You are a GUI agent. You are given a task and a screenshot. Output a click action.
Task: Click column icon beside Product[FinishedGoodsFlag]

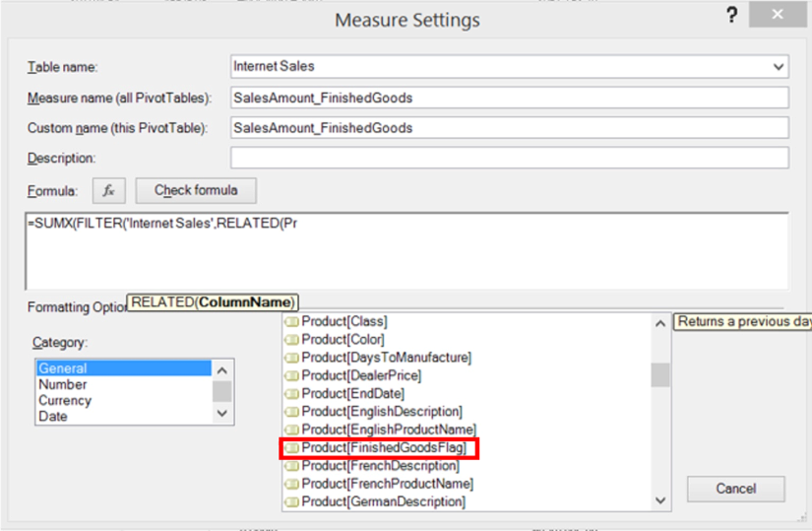point(291,448)
